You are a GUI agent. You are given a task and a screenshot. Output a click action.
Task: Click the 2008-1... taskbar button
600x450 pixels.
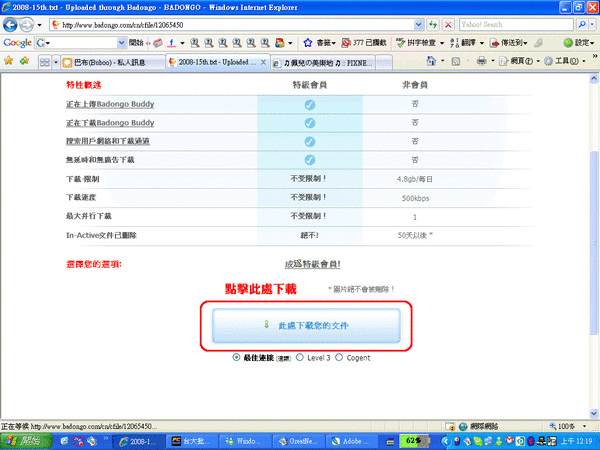139,442
